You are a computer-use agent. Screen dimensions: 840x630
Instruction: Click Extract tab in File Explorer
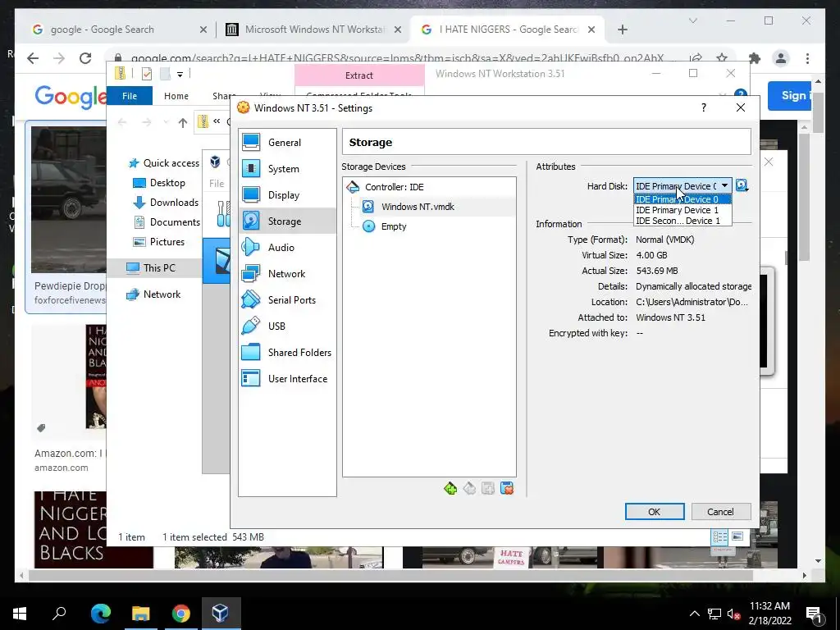pyautogui.click(x=359, y=75)
